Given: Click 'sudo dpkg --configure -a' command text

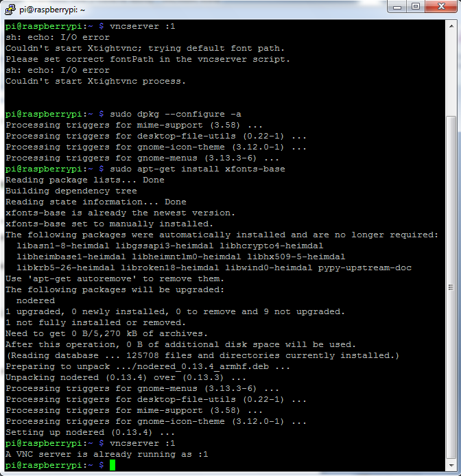Looking at the screenshot, I should 176,114.
